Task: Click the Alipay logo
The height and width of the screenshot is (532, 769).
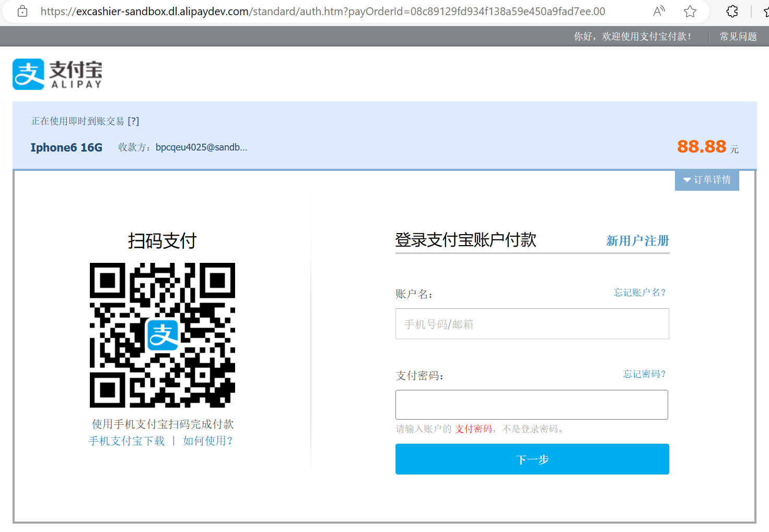Action: (57, 74)
